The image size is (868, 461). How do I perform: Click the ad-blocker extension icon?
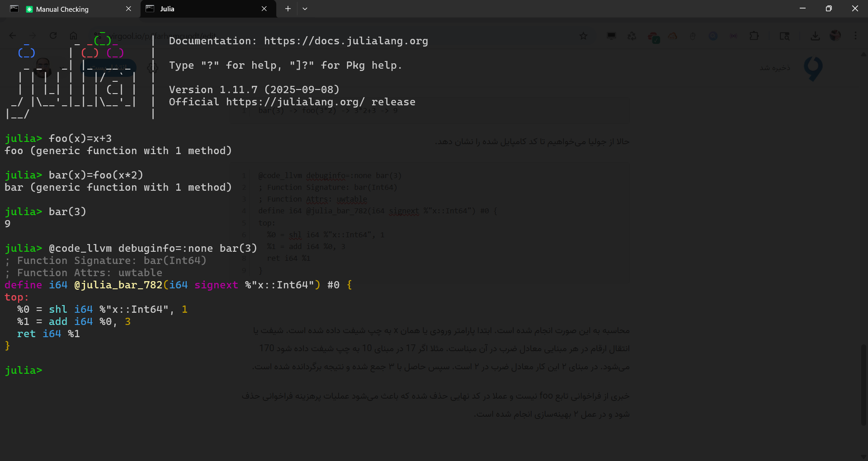pyautogui.click(x=654, y=37)
